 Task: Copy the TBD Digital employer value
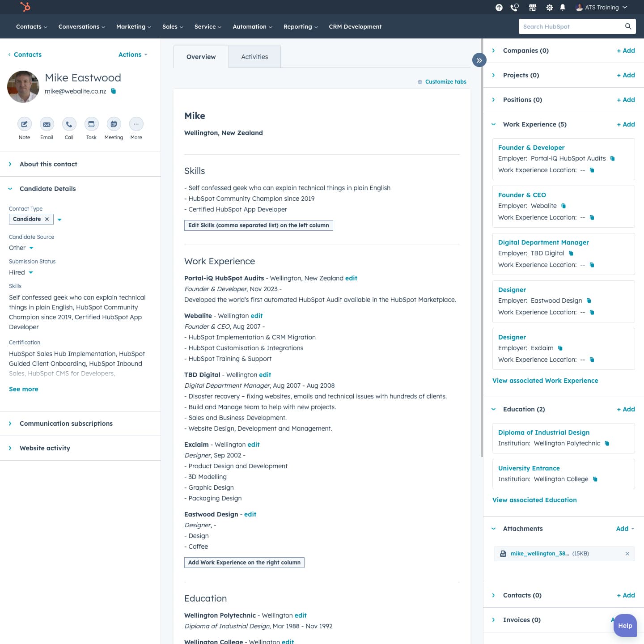point(571,253)
